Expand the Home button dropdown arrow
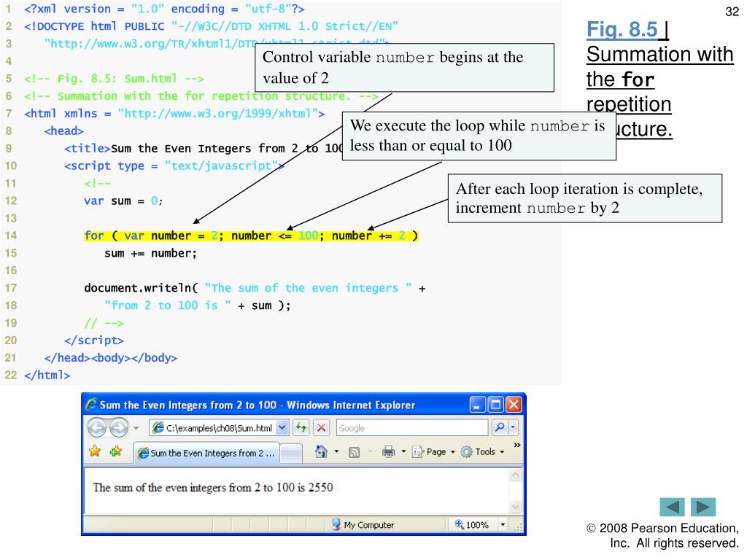This screenshot has width=747, height=560. coord(336,451)
